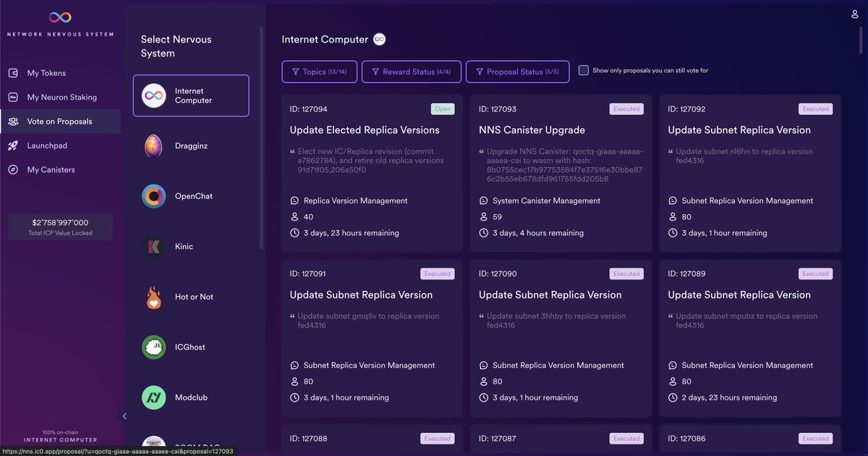This screenshot has height=456, width=868.
Task: Open the Proposal Status (5/5) filter
Action: click(517, 72)
